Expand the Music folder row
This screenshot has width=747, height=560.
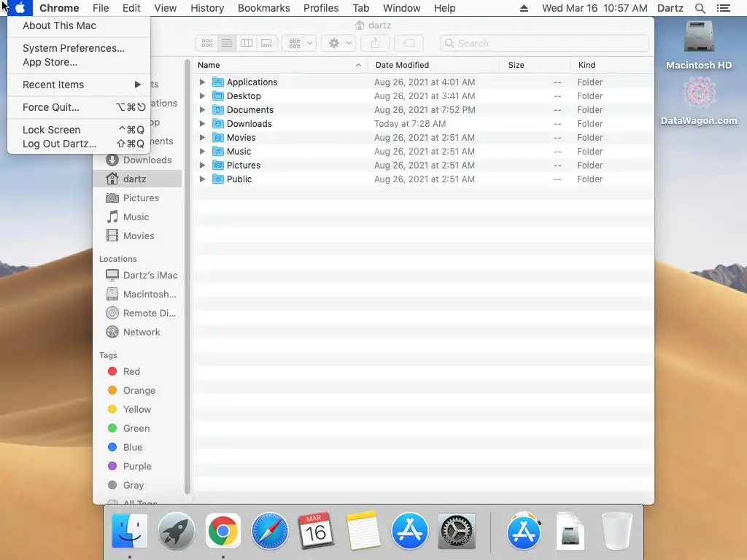(202, 151)
